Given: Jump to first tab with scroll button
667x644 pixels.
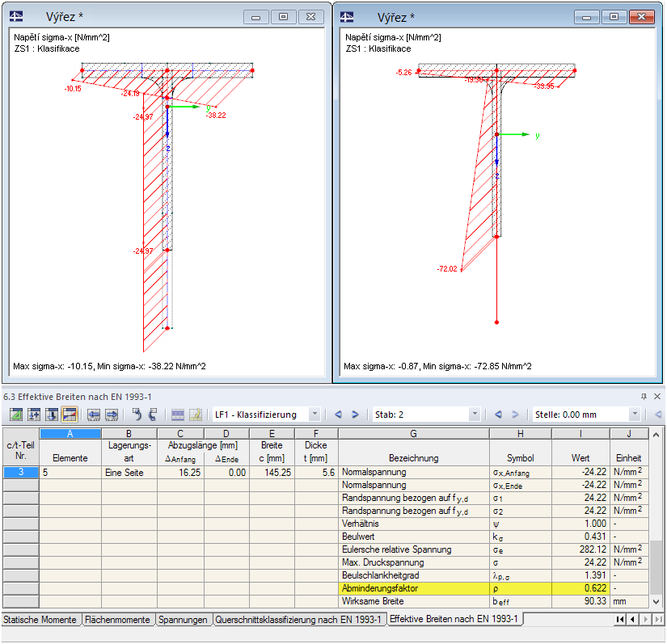Looking at the screenshot, I should tap(620, 619).
